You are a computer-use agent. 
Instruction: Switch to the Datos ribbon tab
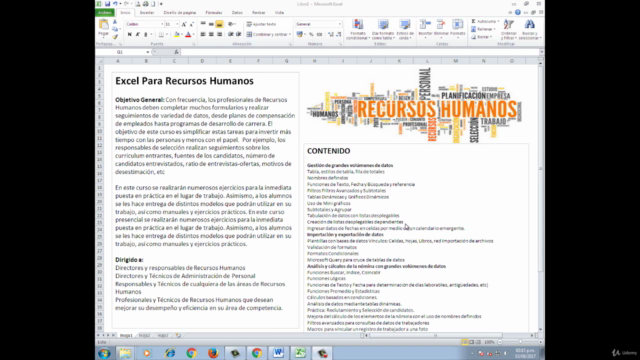pyautogui.click(x=237, y=13)
